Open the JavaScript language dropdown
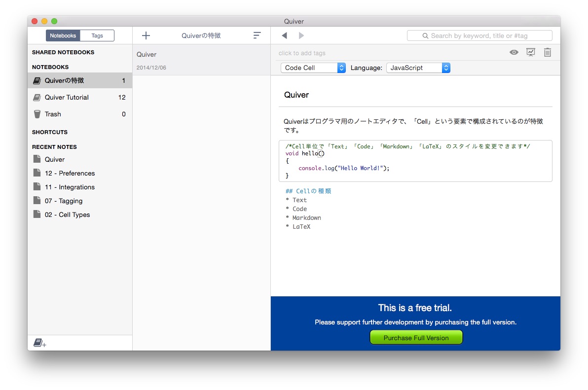The image size is (588, 390). point(418,68)
